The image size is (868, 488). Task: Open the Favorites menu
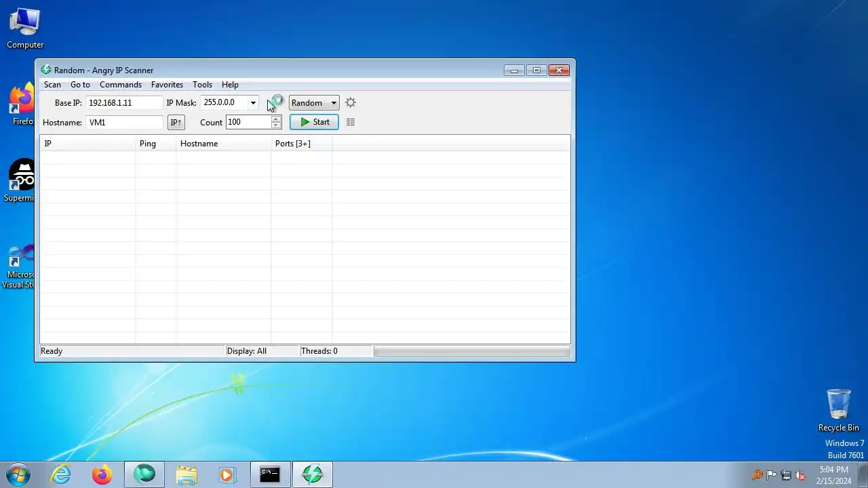pos(167,85)
